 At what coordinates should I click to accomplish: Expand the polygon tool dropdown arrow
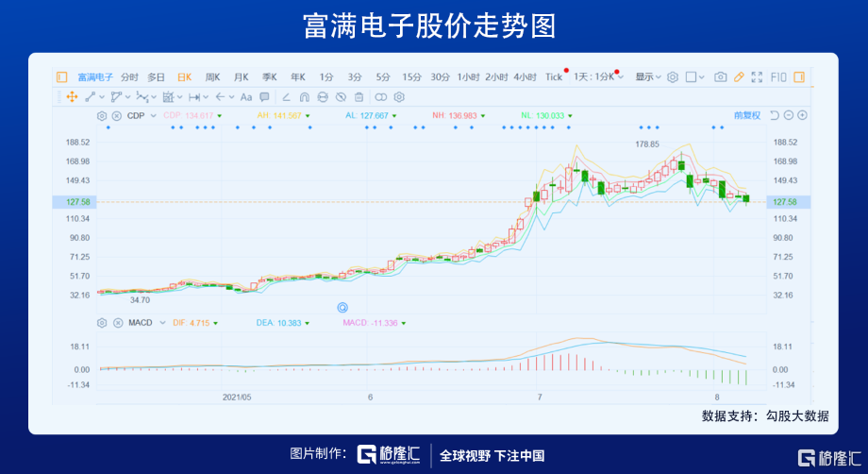[x=128, y=97]
